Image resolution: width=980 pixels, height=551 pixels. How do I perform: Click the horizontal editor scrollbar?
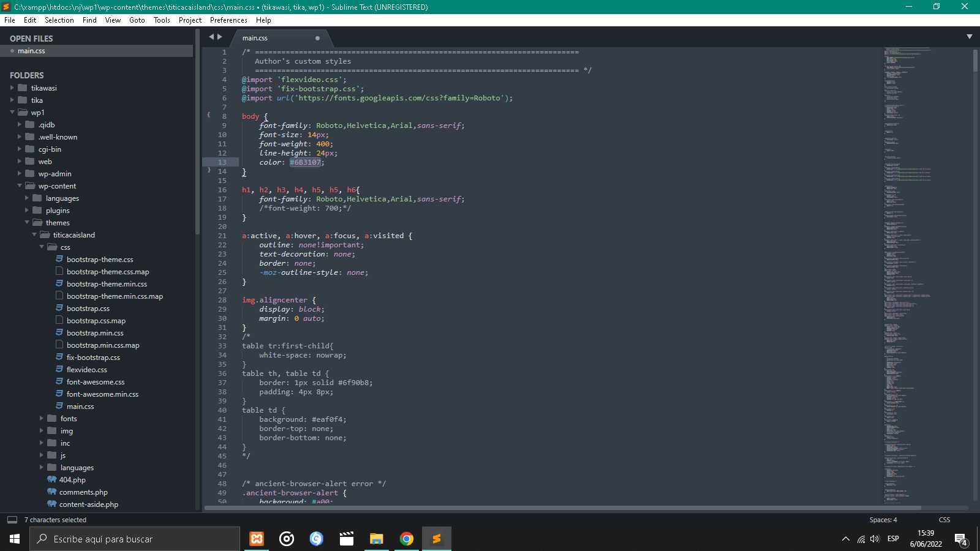pyautogui.click(x=562, y=508)
